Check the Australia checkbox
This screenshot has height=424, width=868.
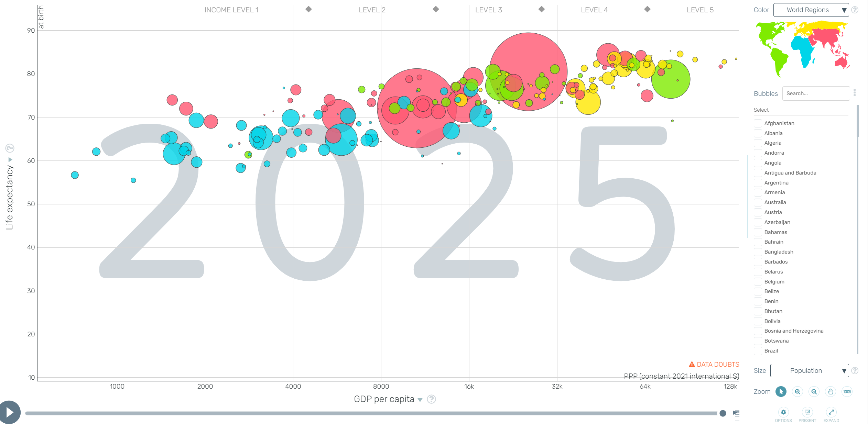[758, 202]
